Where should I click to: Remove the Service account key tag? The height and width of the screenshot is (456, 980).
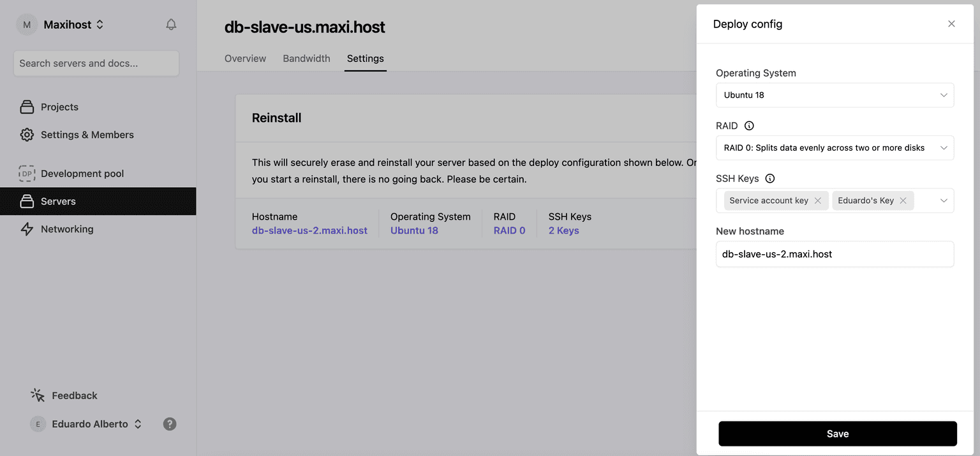[817, 201]
